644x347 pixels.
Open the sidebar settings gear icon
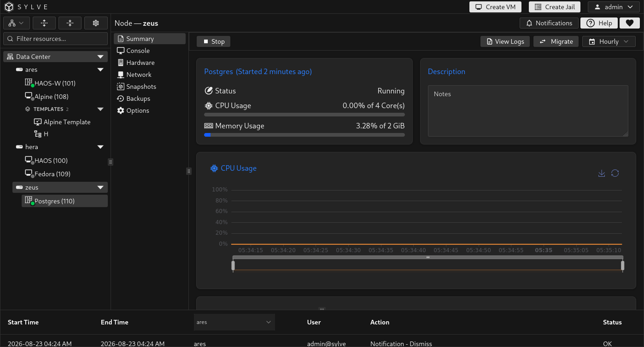[x=96, y=23]
